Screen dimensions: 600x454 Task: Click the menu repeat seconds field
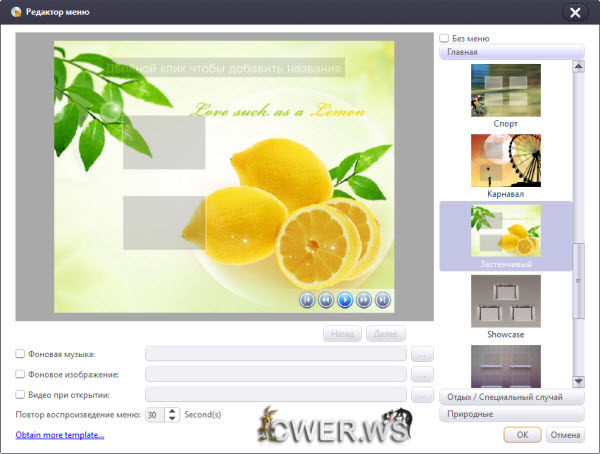coord(155,415)
